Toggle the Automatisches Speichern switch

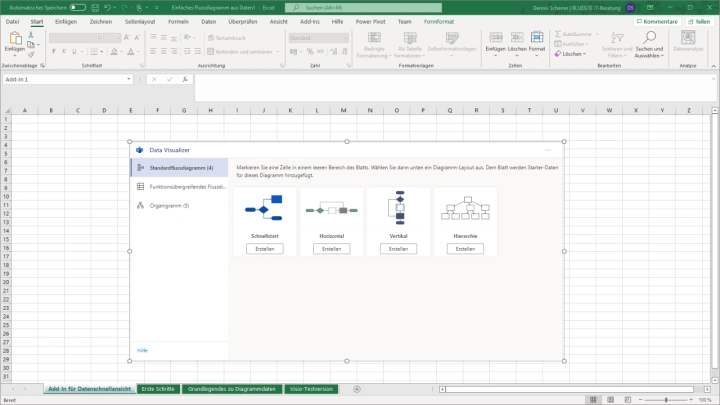click(x=78, y=7)
